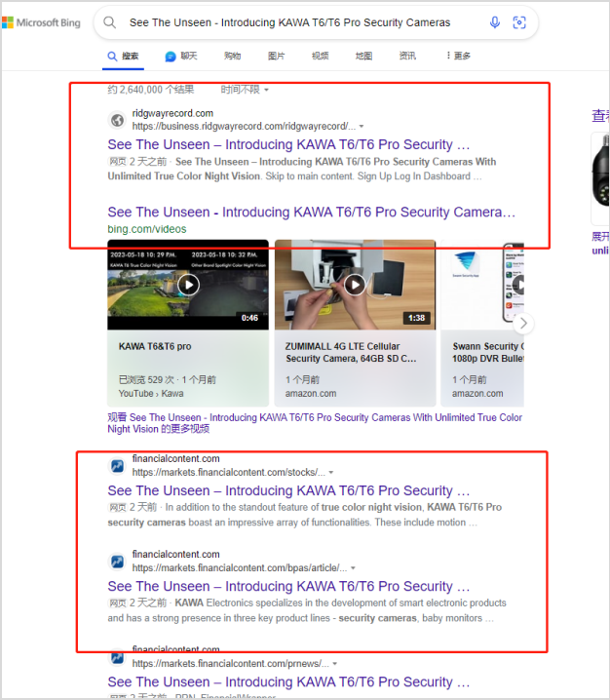Click the microphone voice search icon
This screenshot has width=610, height=700.
(495, 22)
